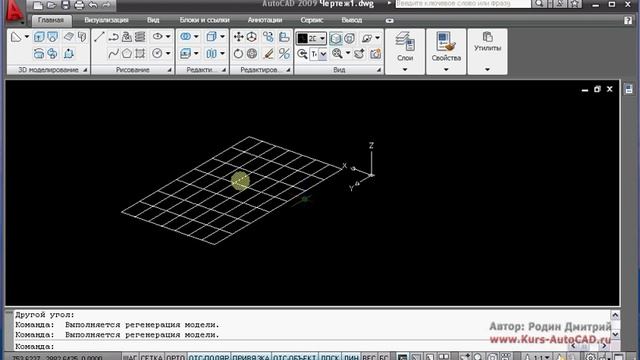The image size is (640, 360).
Task: Create a new drawing from quick access toolbar
Action: [x=38, y=5]
